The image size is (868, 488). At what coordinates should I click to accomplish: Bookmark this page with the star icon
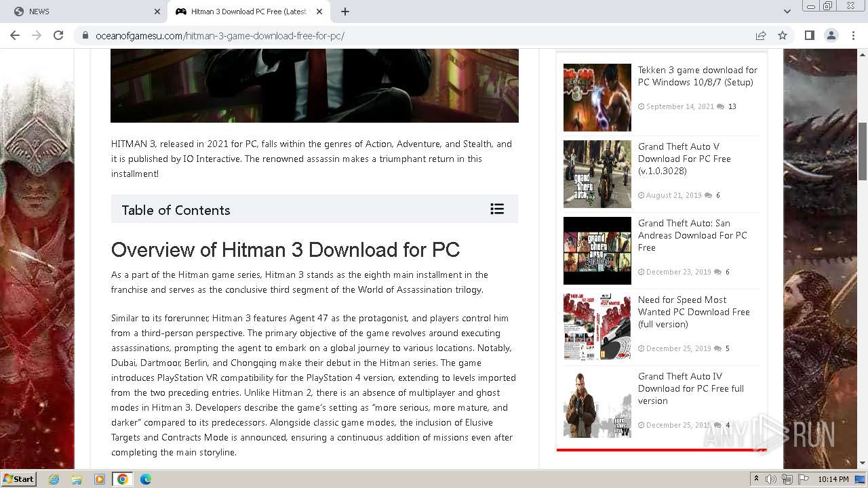(x=783, y=35)
